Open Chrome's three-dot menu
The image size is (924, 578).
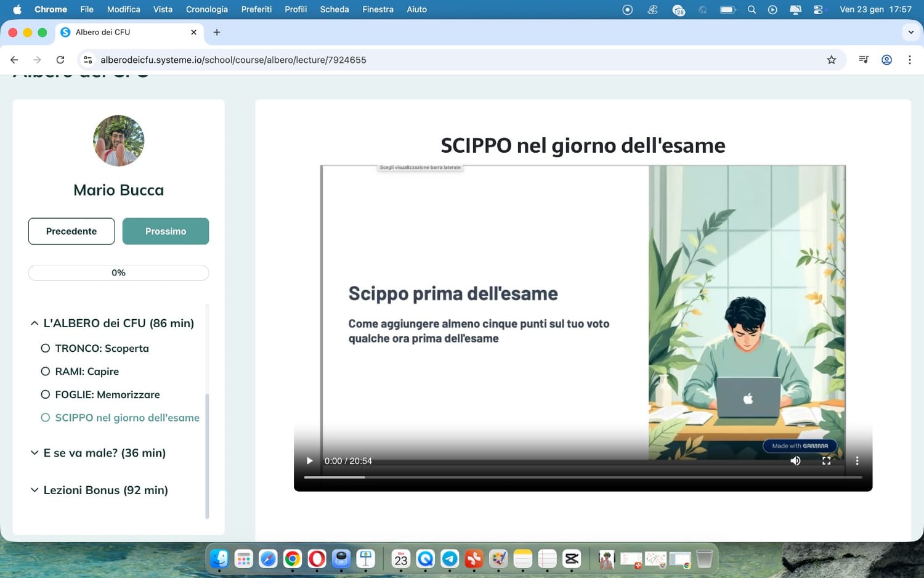click(910, 60)
